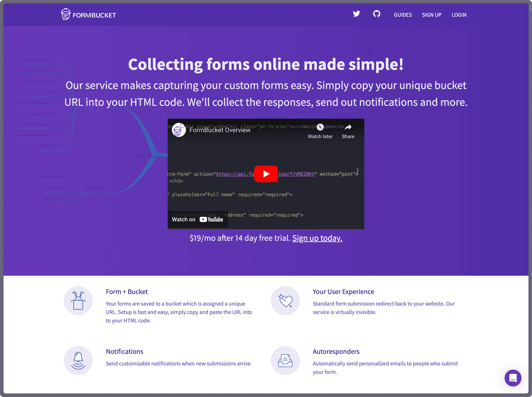The image size is (532, 397).
Task: Open the GUIDES menu item
Action: pyautogui.click(x=403, y=15)
